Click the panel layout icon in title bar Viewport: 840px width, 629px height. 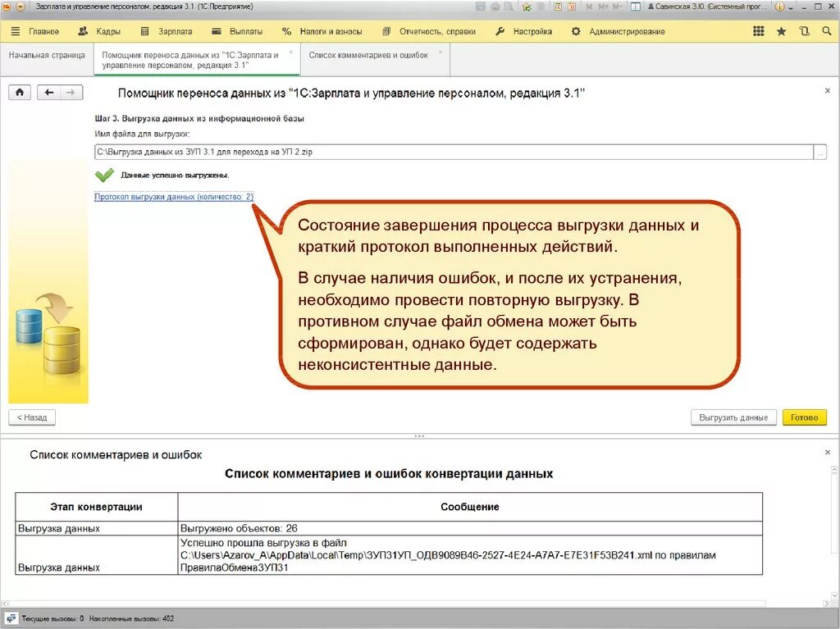636,7
